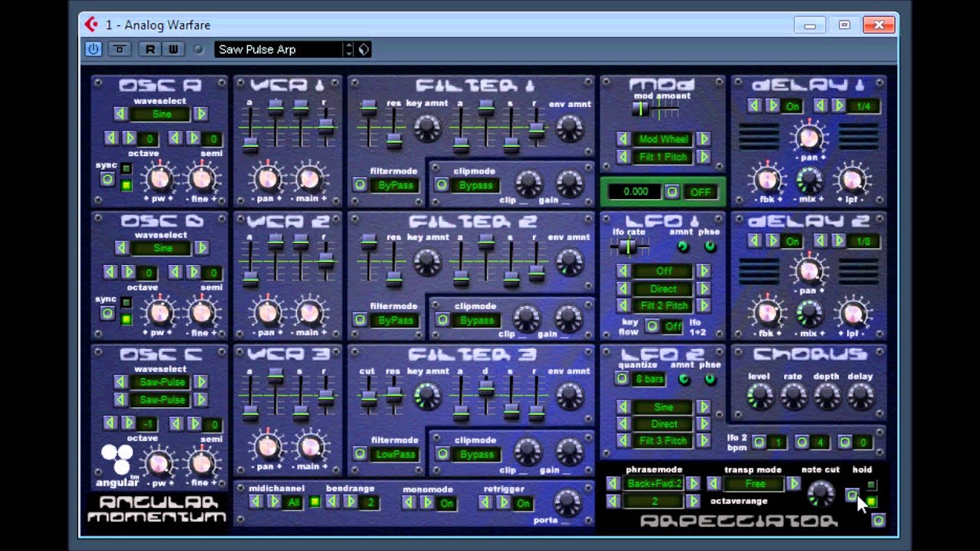Click the Delay 2 mix knob
This screenshot has height=551, width=980.
809,315
